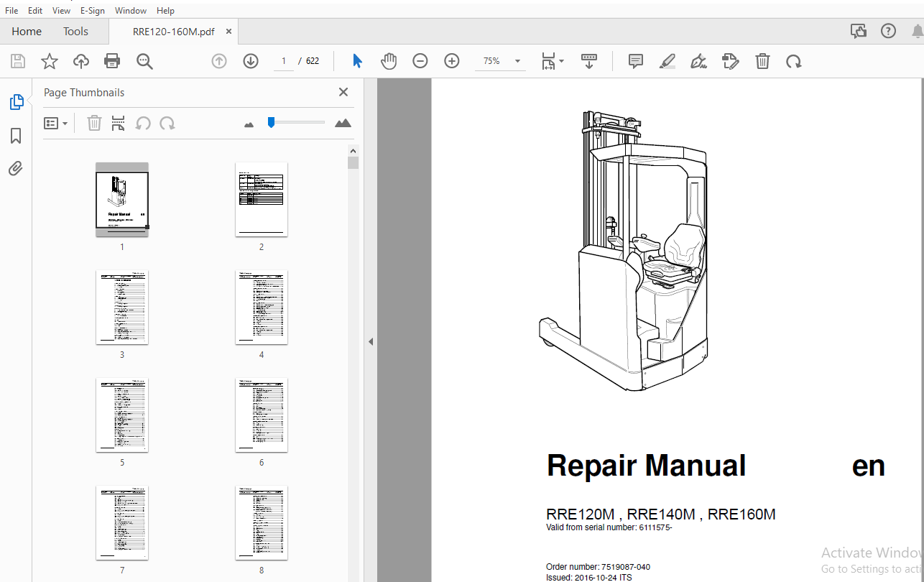924x582 pixels.
Task: Select the page 1 thumbnail
Action: point(122,199)
